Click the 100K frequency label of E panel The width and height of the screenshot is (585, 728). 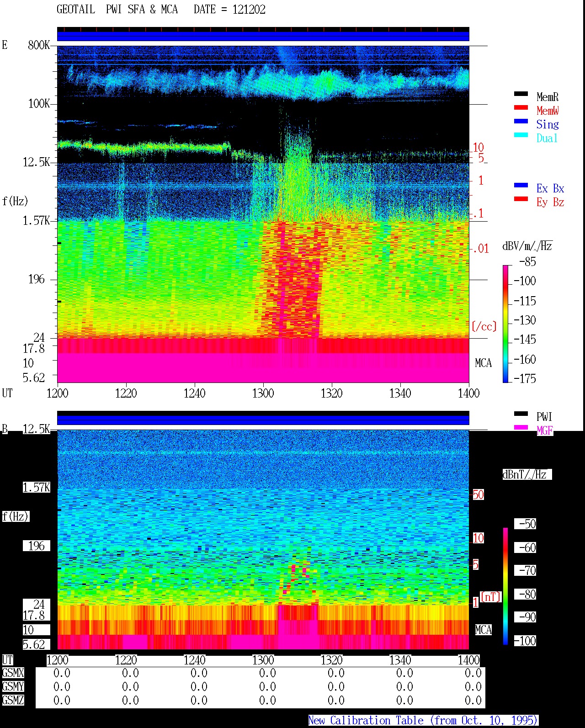click(39, 103)
